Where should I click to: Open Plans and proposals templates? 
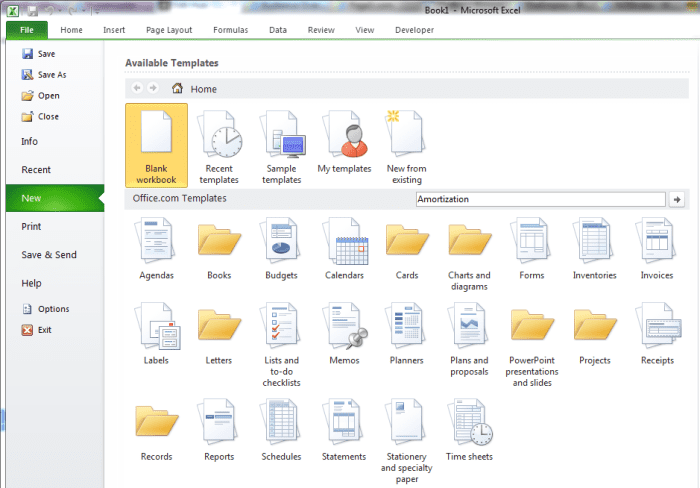[469, 339]
